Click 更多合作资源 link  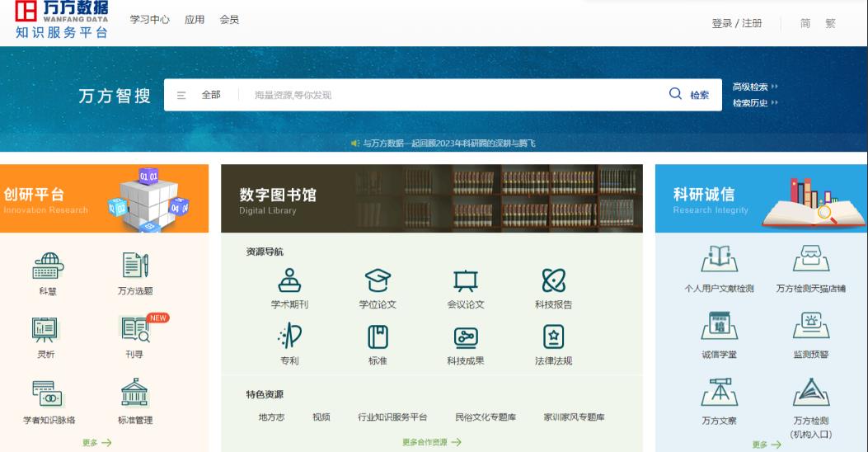click(432, 442)
